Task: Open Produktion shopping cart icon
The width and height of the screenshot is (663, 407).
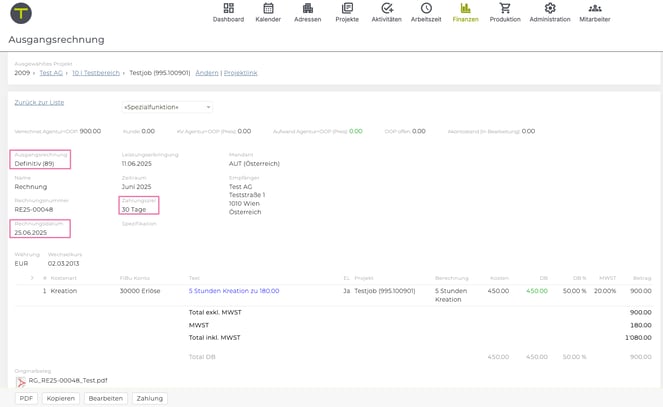Action: 505,8
